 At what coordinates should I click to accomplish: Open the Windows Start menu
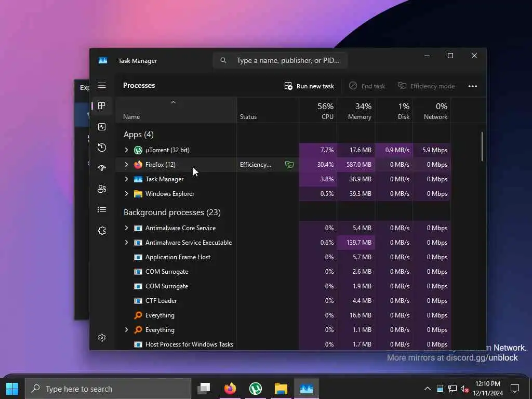click(x=12, y=389)
